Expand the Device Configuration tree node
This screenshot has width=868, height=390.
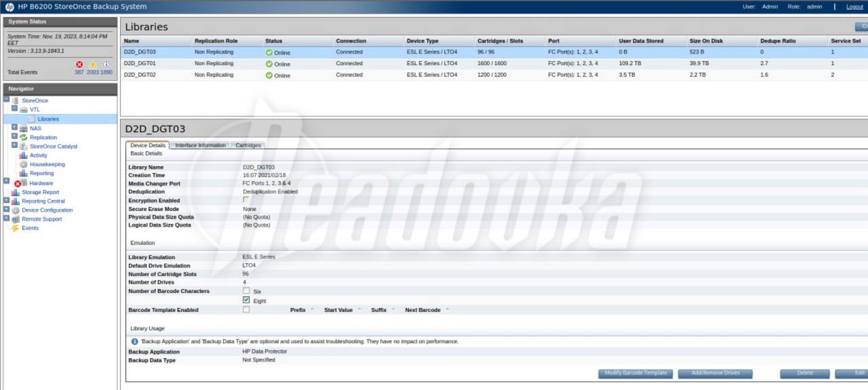tap(7, 209)
